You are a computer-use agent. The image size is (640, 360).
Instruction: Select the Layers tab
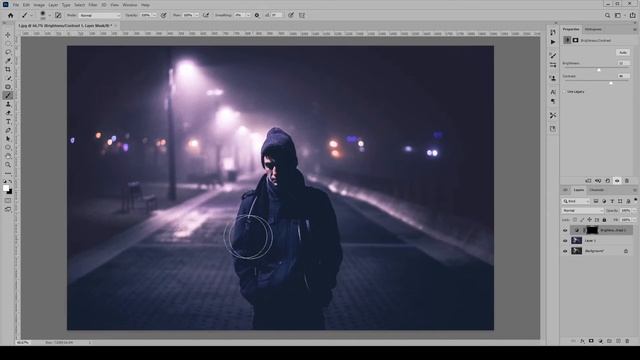pyautogui.click(x=579, y=190)
